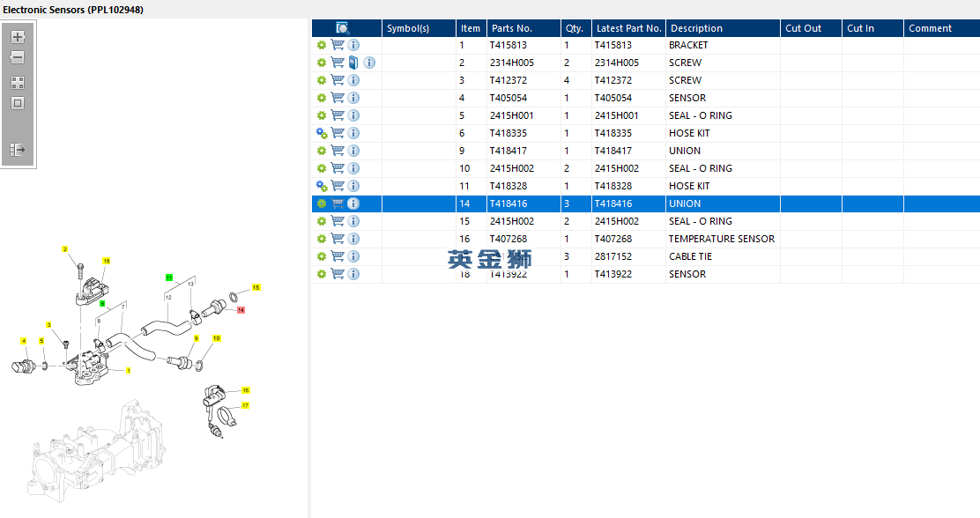Select the CABLE TIE row
Image resolution: width=980 pixels, height=518 pixels.
[646, 257]
